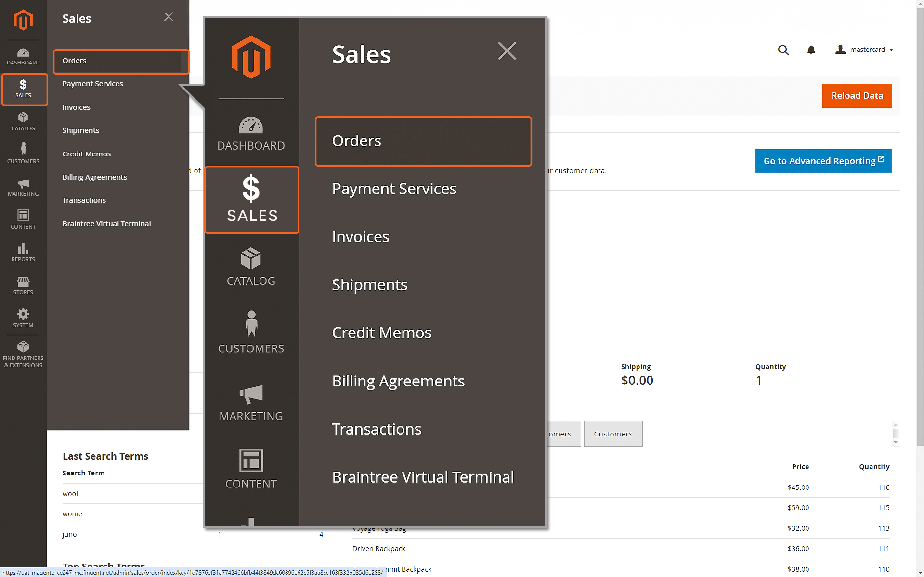Open Billing Agreements in the small Sales flyout
Viewport: 924px width, 577px height.
[x=94, y=177]
